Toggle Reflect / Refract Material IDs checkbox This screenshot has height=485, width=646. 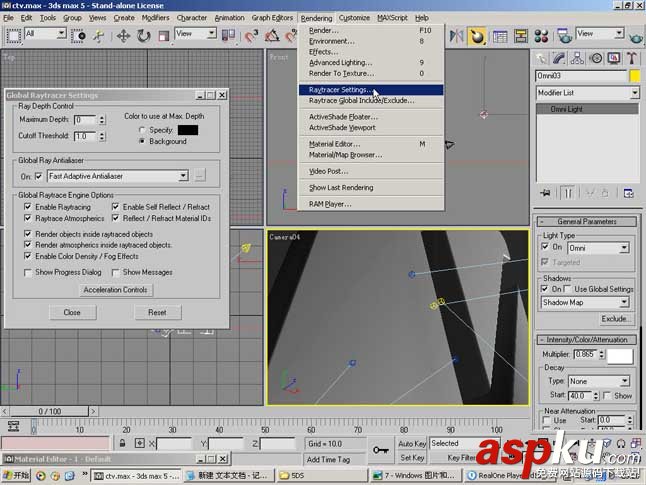point(115,218)
